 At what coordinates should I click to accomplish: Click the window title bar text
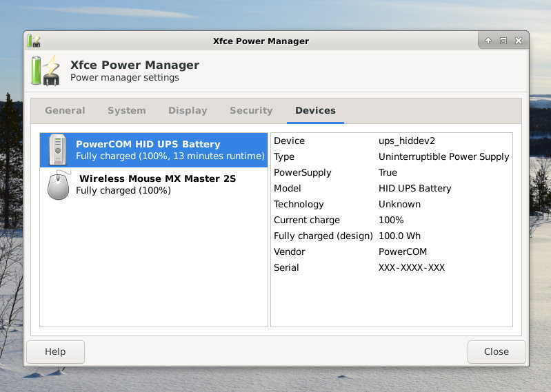tap(261, 41)
